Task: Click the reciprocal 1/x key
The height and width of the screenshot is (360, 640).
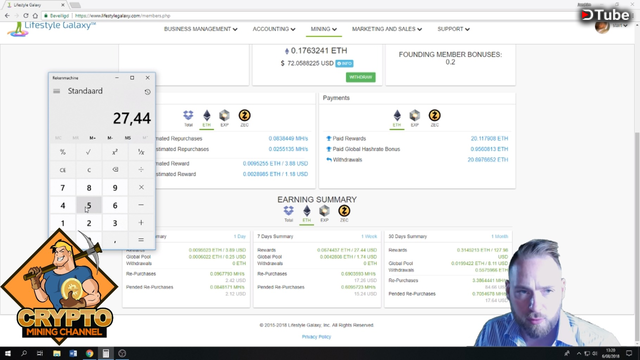Action: (x=141, y=152)
